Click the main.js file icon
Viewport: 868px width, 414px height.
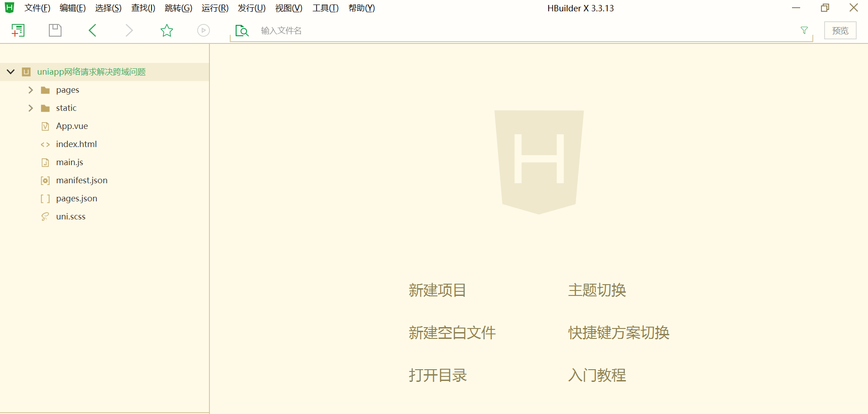45,162
